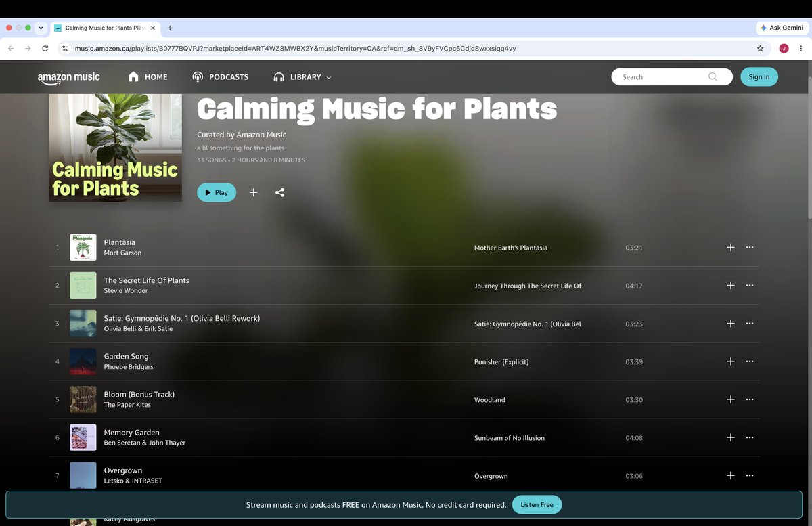Open the Chrome profile avatar

(x=784, y=49)
